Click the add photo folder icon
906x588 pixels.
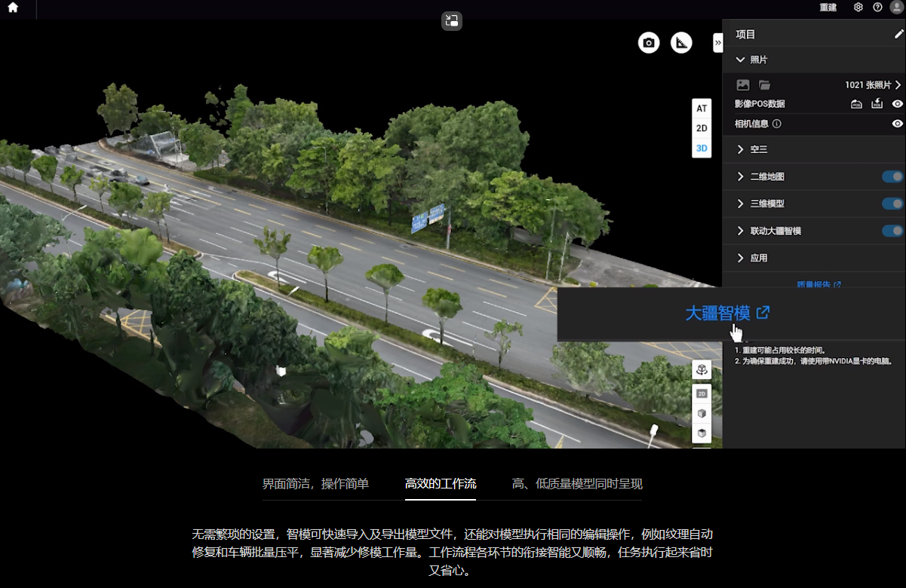764,85
